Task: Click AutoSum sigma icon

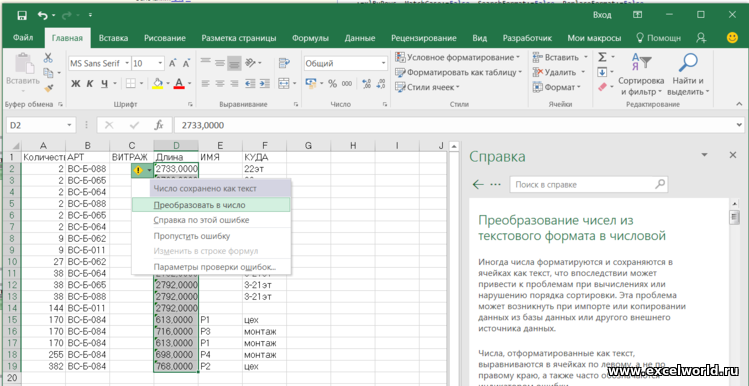Action: (602, 57)
